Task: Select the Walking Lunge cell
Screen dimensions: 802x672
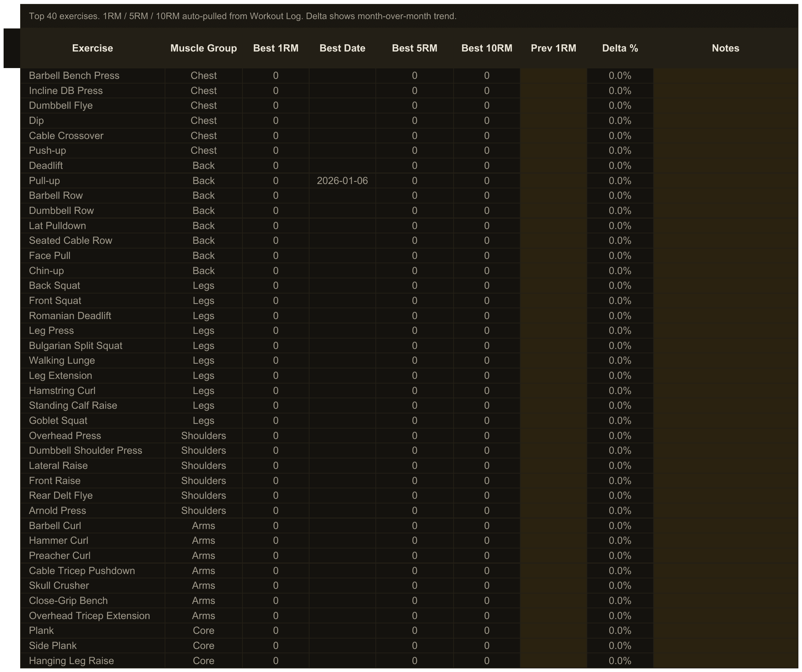Action: 93,360
